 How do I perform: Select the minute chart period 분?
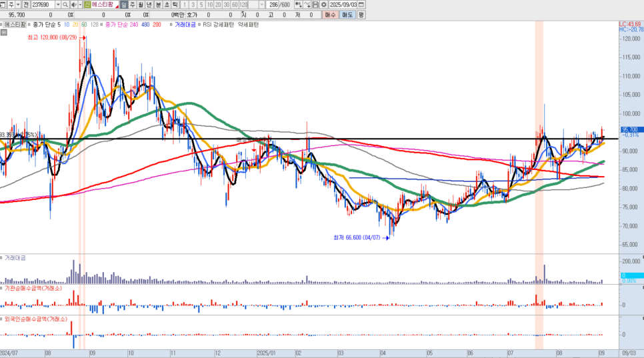click(x=158, y=5)
